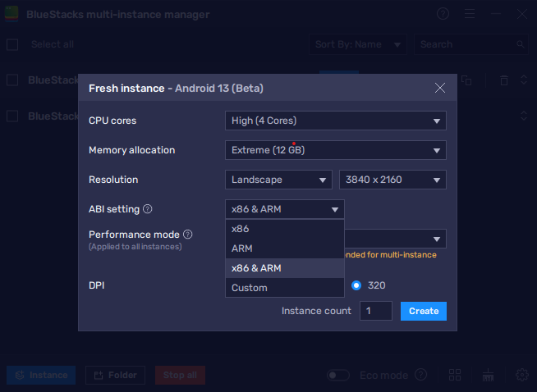Screen dimensions: 537x392
Task: Click the Eco mode help icon
Action: [x=420, y=375]
